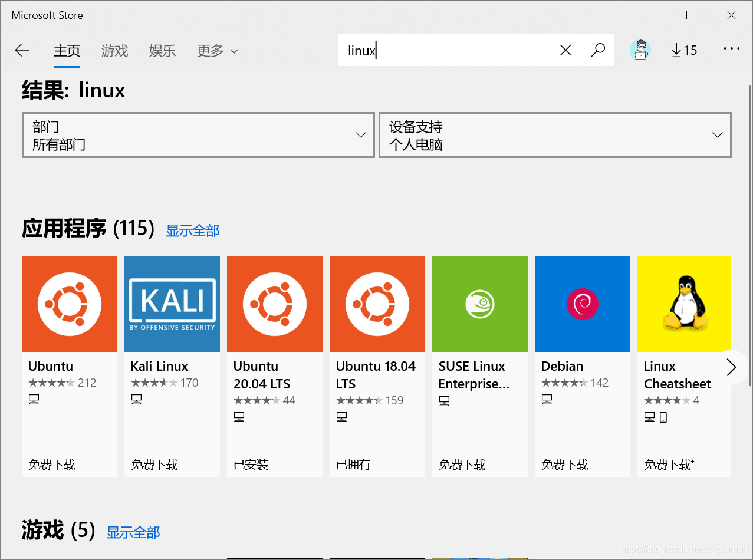Click the right arrow to see more apps
The height and width of the screenshot is (560, 753).
point(731,367)
